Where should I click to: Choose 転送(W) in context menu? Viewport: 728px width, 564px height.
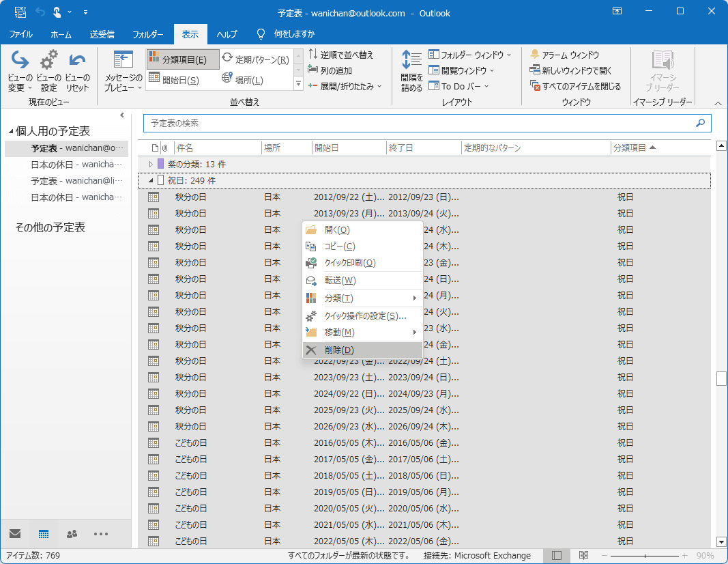coord(362,281)
